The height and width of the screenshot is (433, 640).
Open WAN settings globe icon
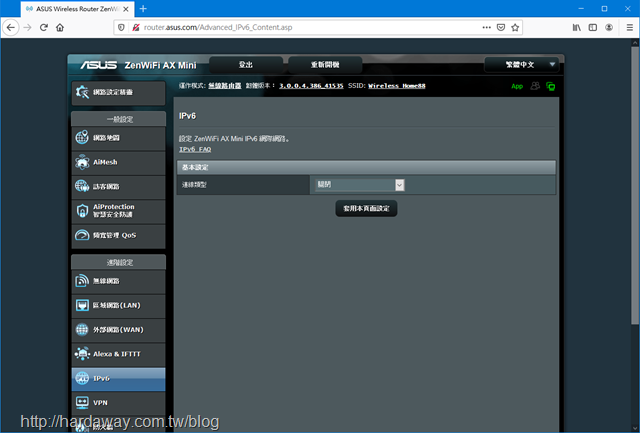point(82,329)
